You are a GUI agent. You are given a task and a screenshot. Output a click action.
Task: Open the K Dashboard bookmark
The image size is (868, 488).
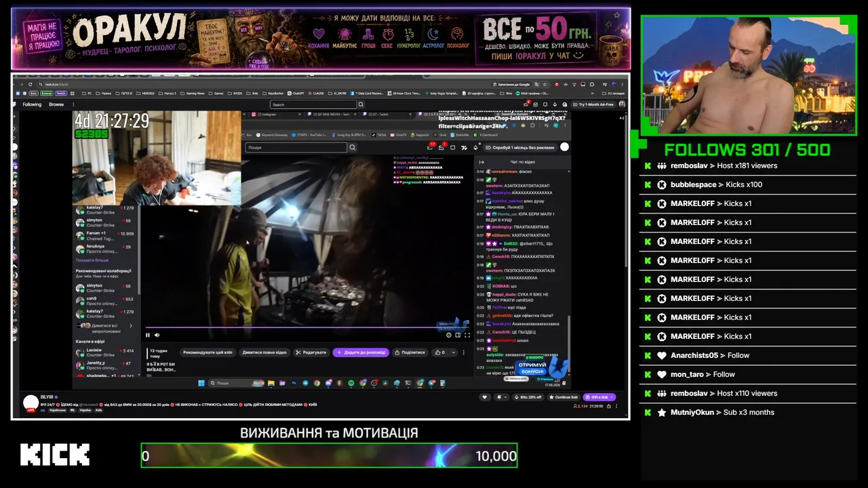485,135
